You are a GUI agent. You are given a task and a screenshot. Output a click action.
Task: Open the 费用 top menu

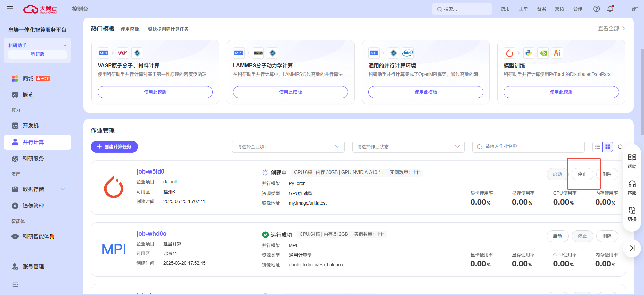tap(505, 9)
